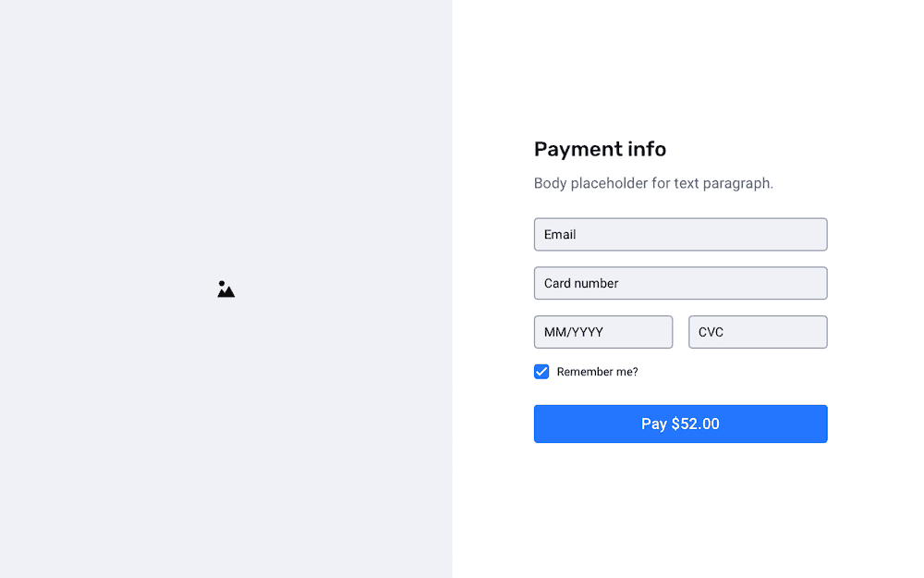The image size is (924, 578).
Task: Click the word 'Payment' in the title
Action: click(x=578, y=149)
